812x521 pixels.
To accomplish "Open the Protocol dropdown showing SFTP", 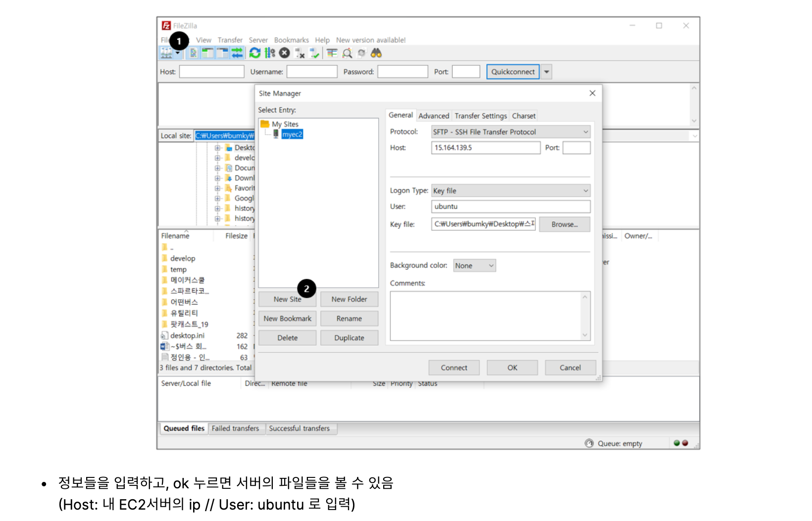I will pos(511,132).
